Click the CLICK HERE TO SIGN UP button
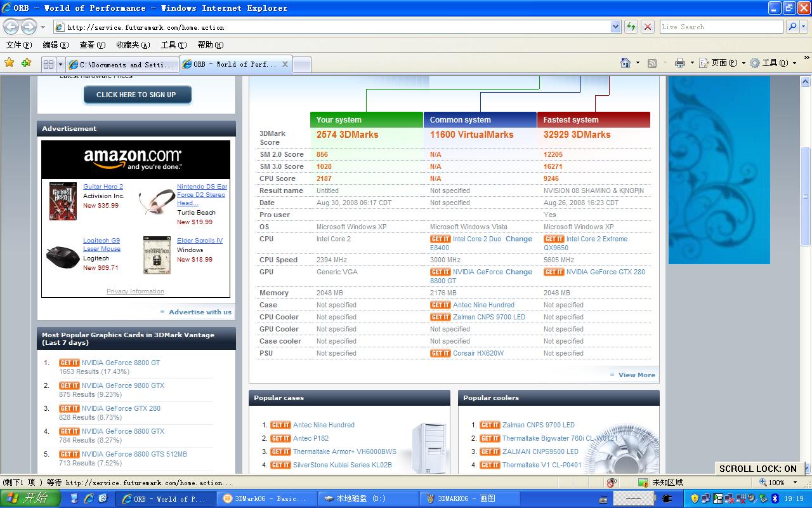The image size is (812, 508). (136, 95)
